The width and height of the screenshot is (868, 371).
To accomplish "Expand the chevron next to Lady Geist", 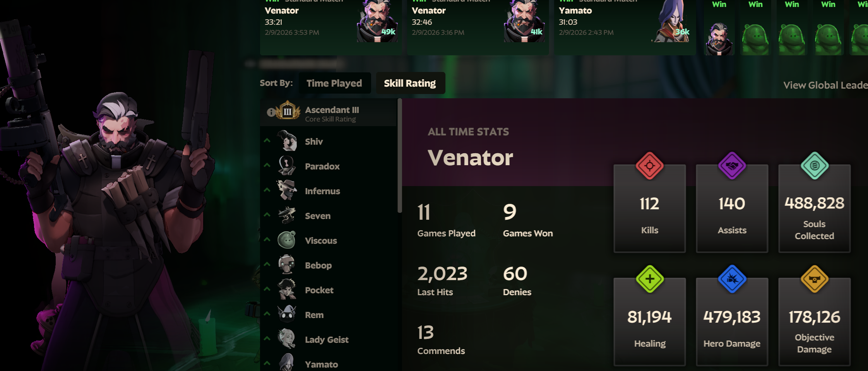I will click(x=267, y=338).
